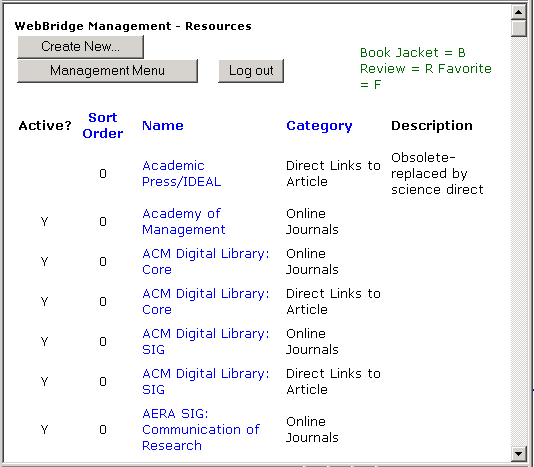This screenshot has width=534, height=467.
Task: Open the Academic Press/IDEAL resource link
Action: point(182,174)
